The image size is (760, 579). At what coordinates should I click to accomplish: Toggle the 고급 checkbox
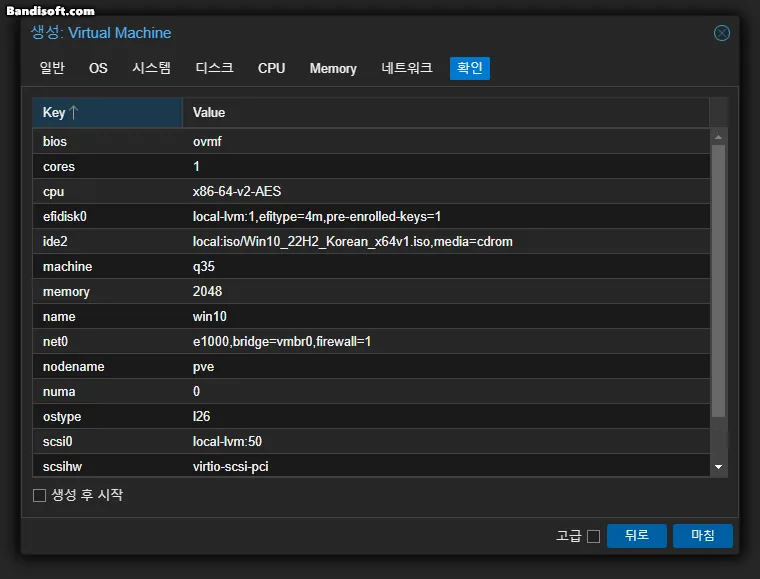[593, 536]
